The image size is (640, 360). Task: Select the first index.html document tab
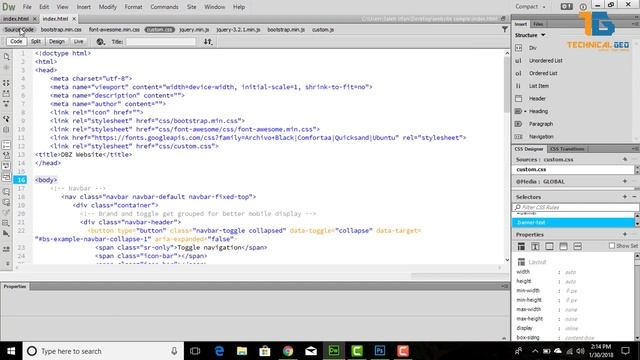(x=16, y=19)
